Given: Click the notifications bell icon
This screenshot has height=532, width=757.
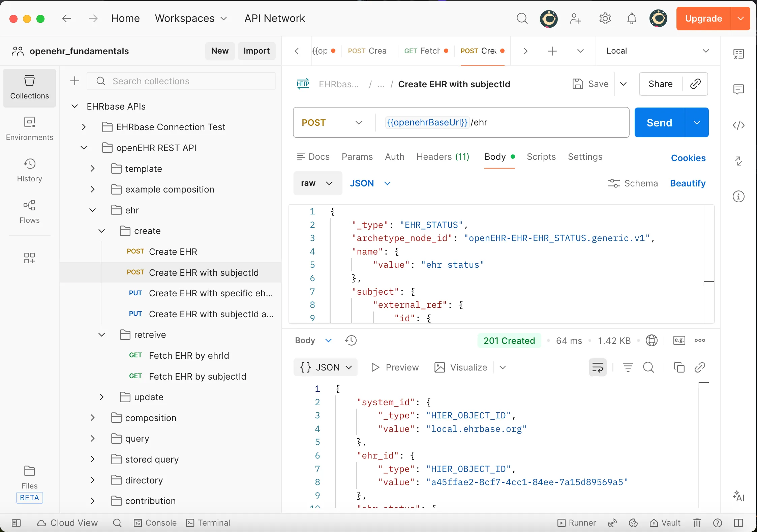Looking at the screenshot, I should point(632,19).
